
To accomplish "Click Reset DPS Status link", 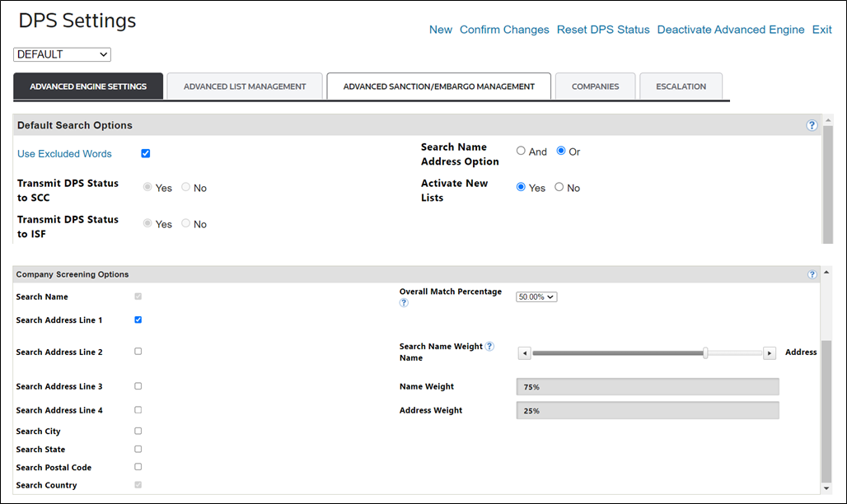I will click(x=603, y=30).
